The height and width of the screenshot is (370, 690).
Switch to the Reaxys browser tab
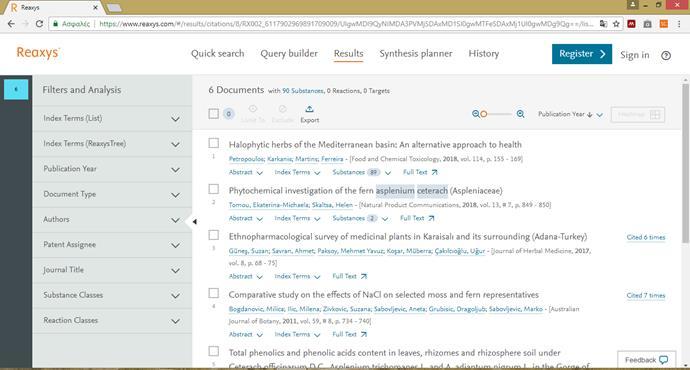tap(53, 7)
